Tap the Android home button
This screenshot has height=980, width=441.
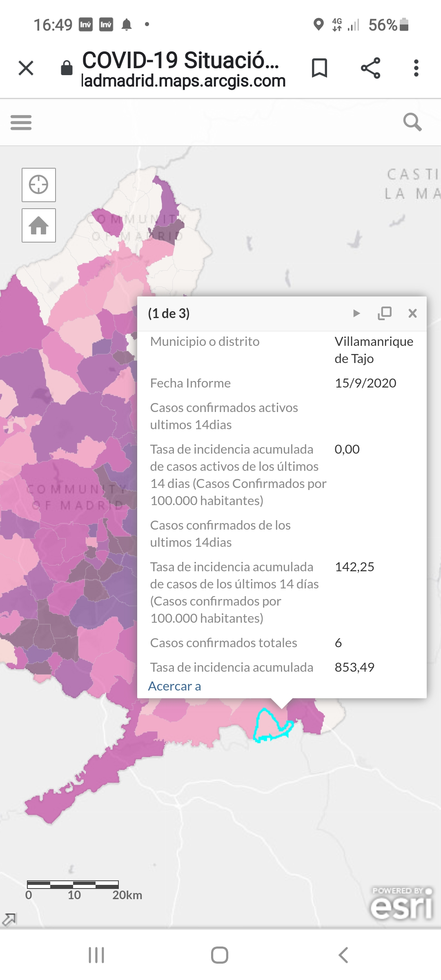(220, 955)
